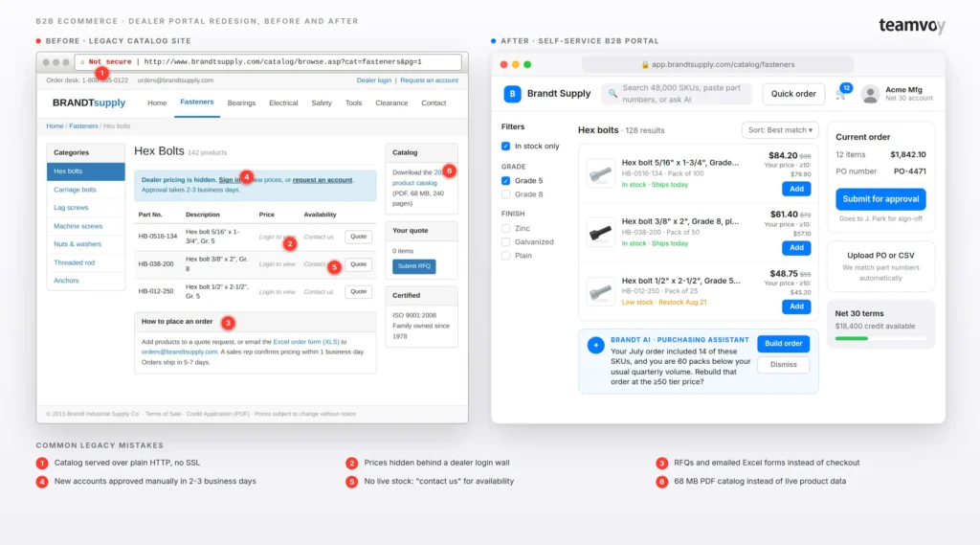Open the Excel order form (XLS) link
This screenshot has height=545, width=980.
pyautogui.click(x=306, y=342)
